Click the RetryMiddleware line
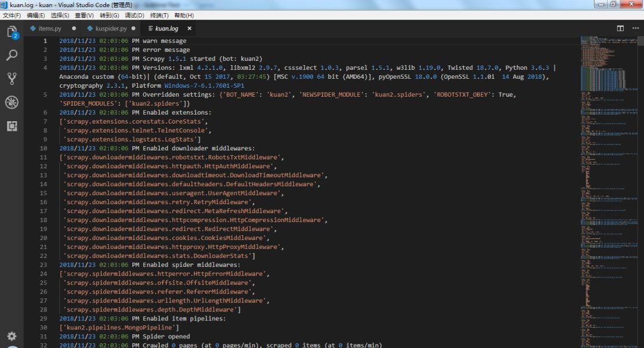This screenshot has width=644, height=348. [x=159, y=202]
